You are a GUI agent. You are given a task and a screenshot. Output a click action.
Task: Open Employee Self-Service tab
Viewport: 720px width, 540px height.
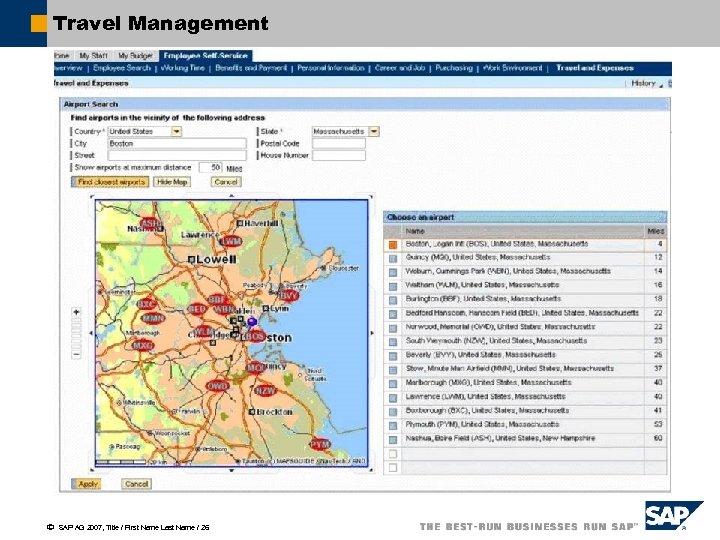[x=205, y=56]
